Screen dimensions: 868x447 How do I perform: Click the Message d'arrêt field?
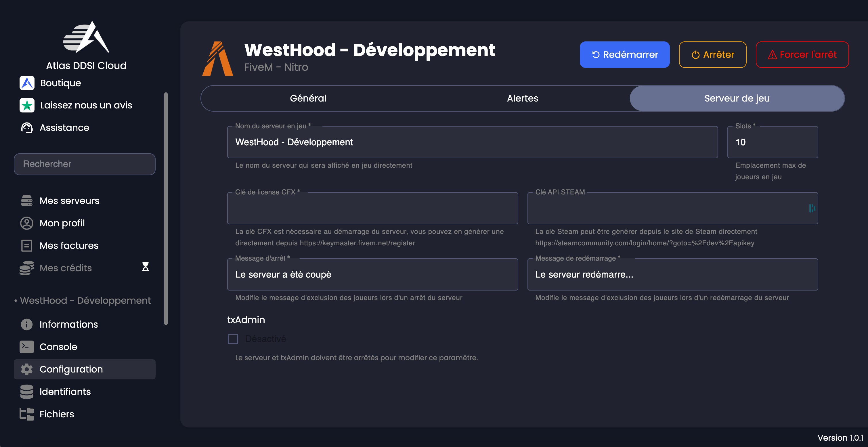click(372, 274)
